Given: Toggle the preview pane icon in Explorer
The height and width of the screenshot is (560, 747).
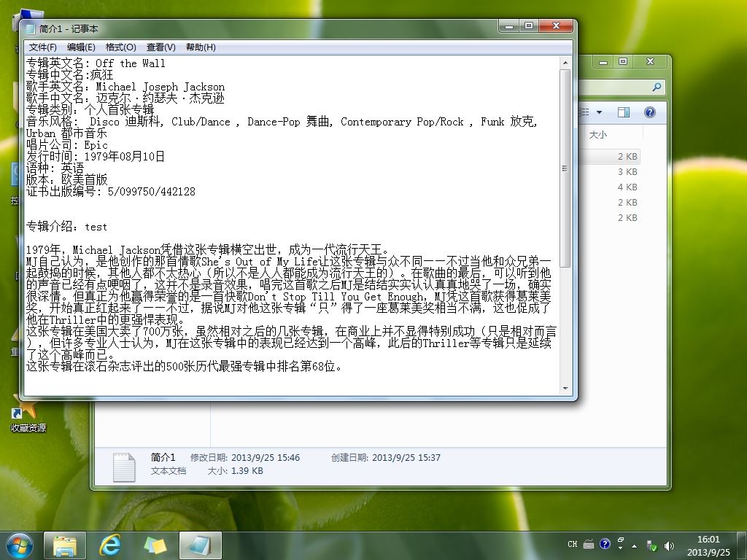Looking at the screenshot, I should tap(623, 112).
